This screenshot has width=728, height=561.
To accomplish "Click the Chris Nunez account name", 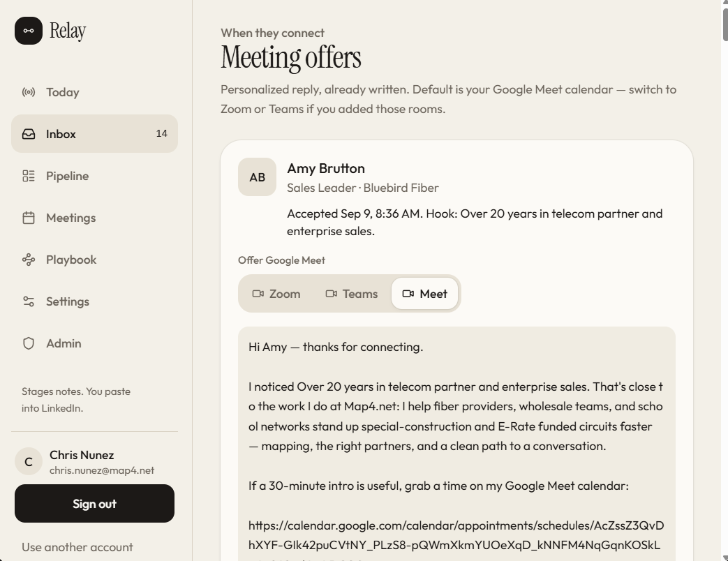I will (82, 455).
